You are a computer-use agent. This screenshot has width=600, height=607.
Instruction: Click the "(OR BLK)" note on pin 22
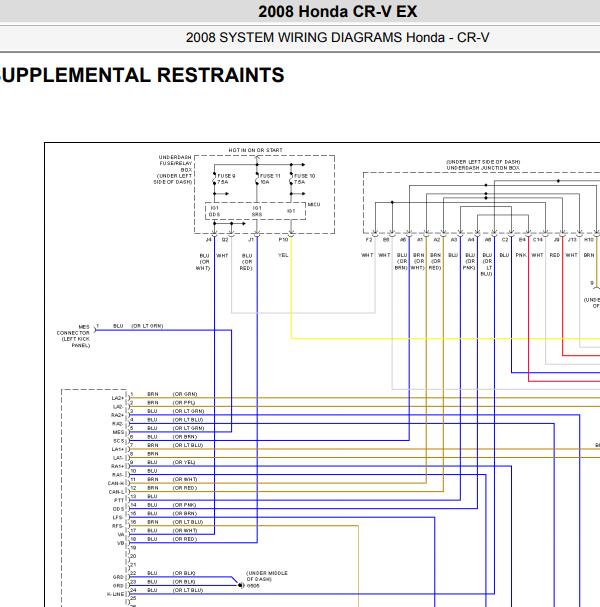click(184, 573)
